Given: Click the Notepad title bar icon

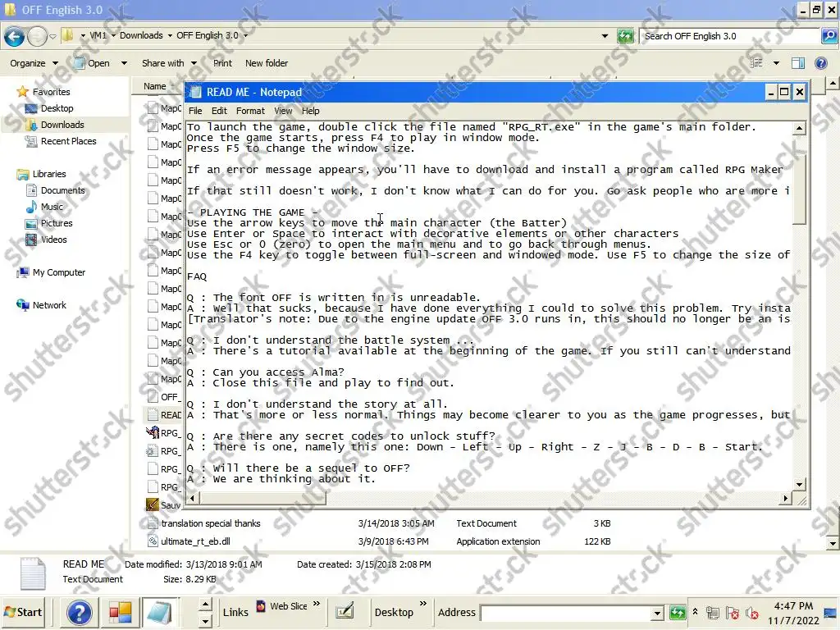Looking at the screenshot, I should [196, 92].
